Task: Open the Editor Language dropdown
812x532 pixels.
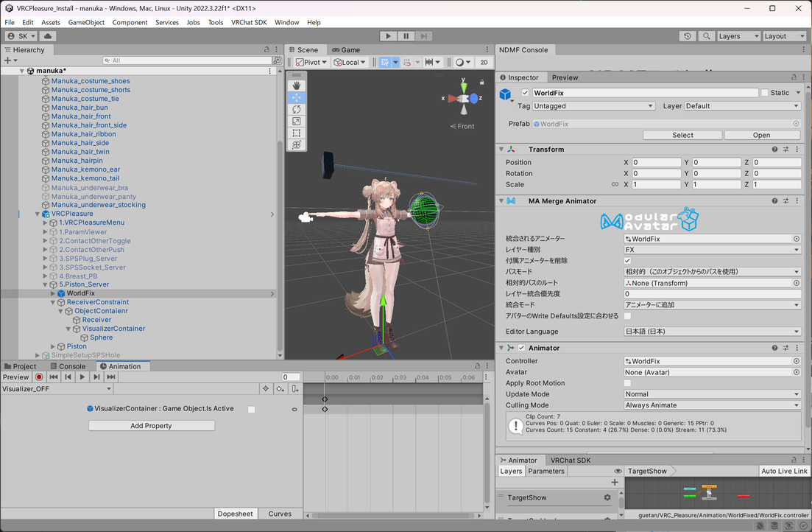Action: (x=713, y=332)
